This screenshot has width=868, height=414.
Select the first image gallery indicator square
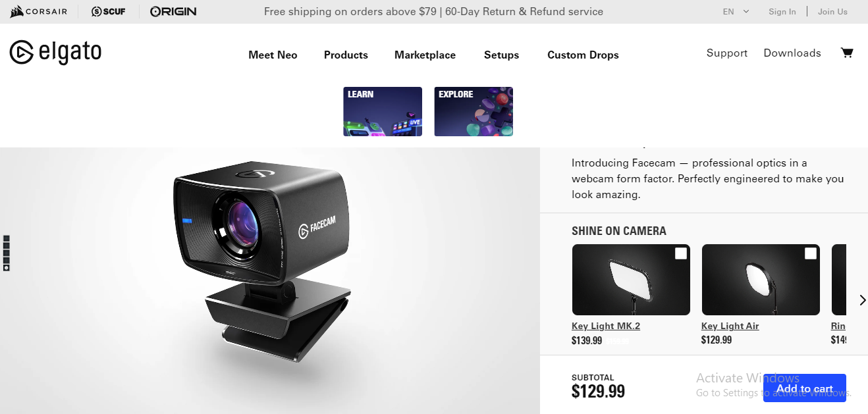7,238
